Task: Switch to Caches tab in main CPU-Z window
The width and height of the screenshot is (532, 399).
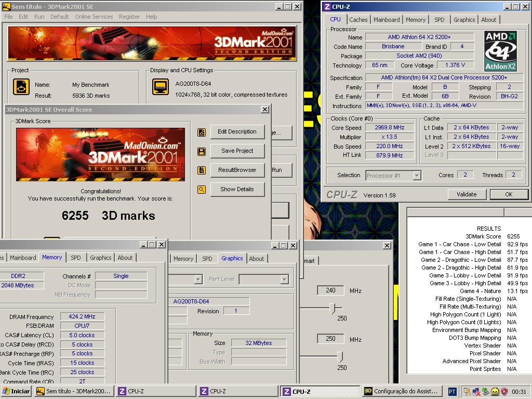Action: [358, 20]
